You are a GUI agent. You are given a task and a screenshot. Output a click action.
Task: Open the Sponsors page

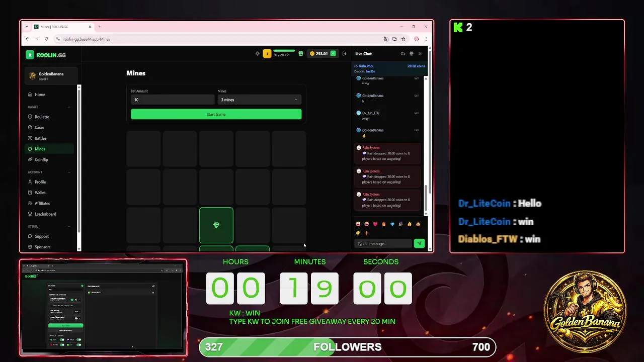(49, 247)
